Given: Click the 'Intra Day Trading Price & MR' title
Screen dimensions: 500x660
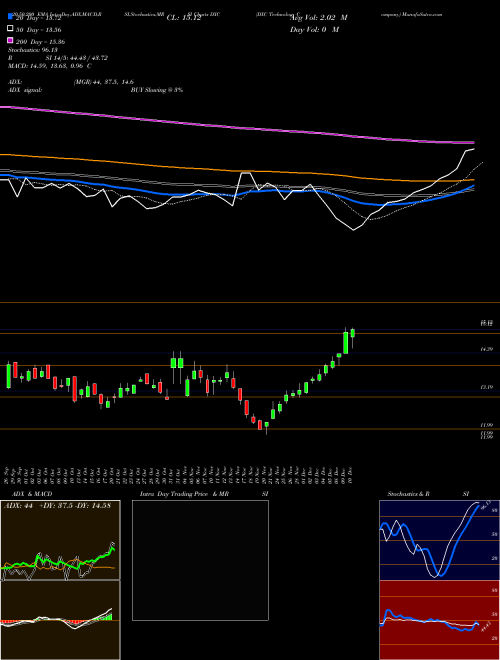Looking at the screenshot, I should (x=184, y=494).
